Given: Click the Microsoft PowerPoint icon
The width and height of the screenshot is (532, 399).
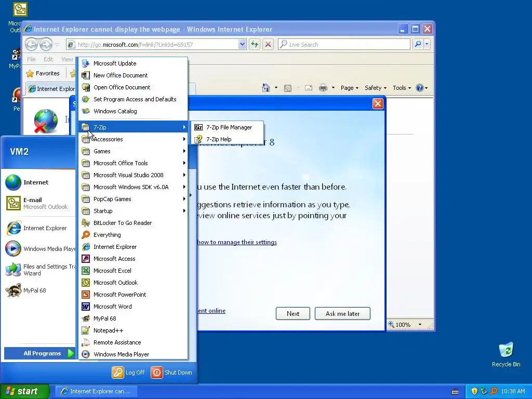Looking at the screenshot, I should point(86,295).
